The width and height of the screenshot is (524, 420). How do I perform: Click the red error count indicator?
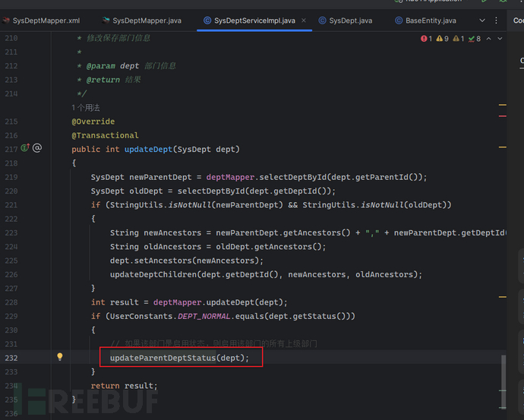(x=427, y=39)
